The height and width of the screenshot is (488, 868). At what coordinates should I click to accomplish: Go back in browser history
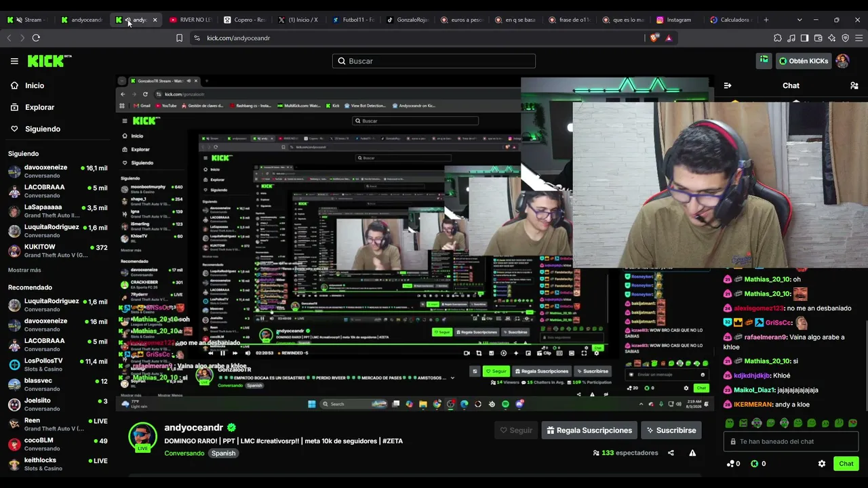point(9,38)
